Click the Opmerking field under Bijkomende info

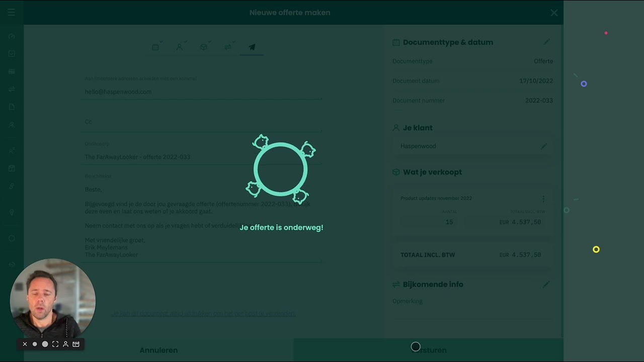(472, 301)
